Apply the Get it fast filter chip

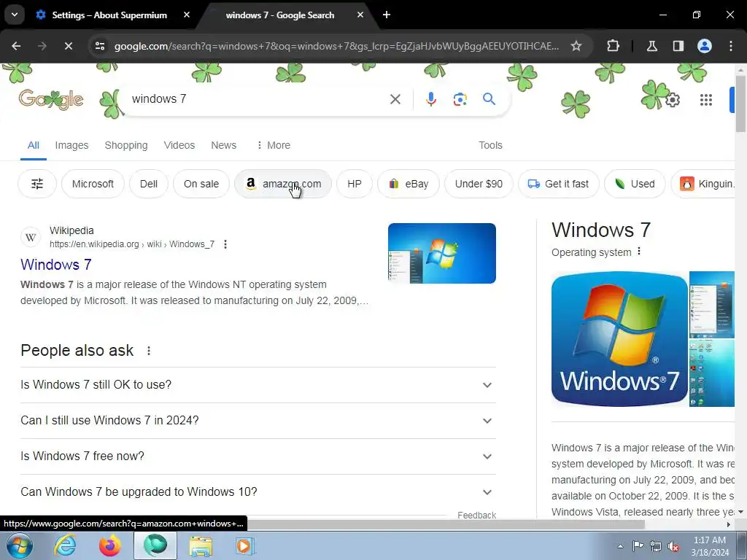tap(558, 184)
